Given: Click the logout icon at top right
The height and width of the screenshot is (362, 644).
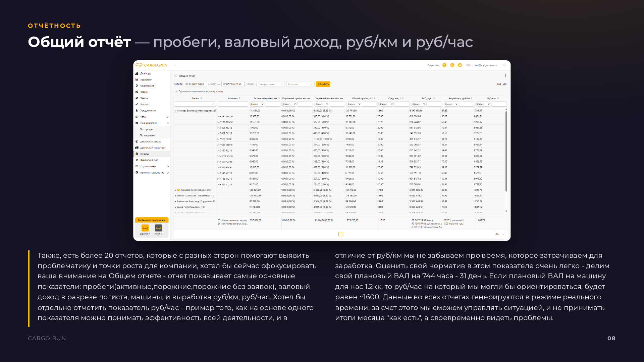Looking at the screenshot, I should click(504, 65).
